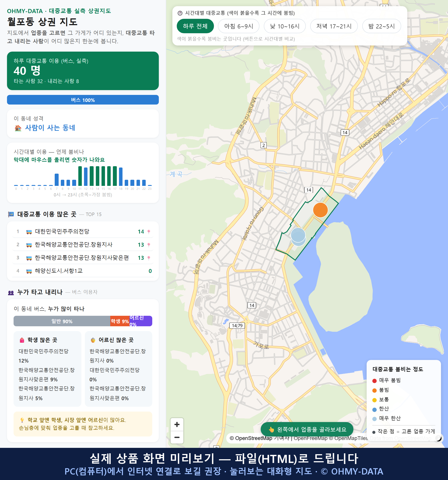The image size is (448, 480).
Task: Click the people icon by 누가 타고 내리나
Action: (11, 293)
